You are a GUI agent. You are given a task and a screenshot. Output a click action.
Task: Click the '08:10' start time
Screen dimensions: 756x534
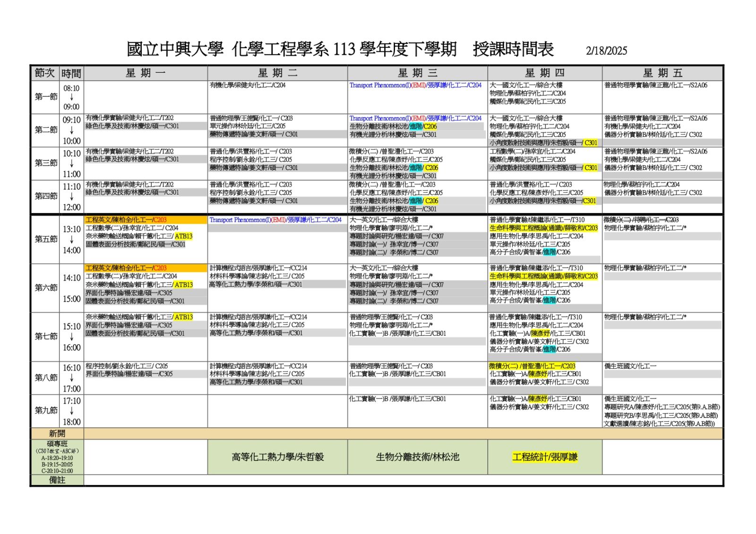pyautogui.click(x=71, y=88)
